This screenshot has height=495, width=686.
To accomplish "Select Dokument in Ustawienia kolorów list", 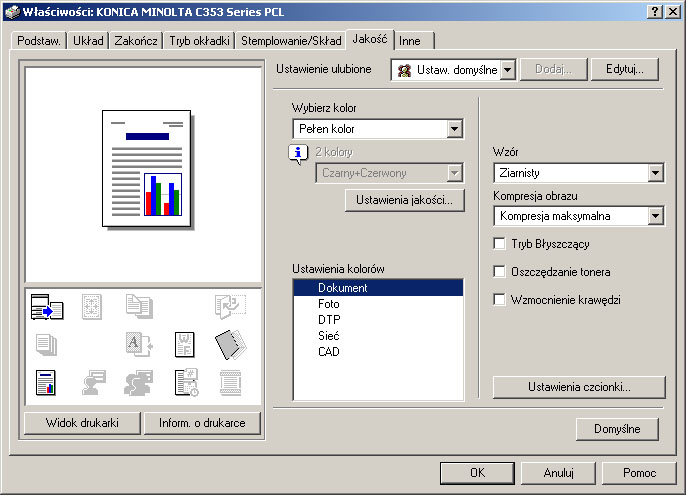I will (x=378, y=288).
